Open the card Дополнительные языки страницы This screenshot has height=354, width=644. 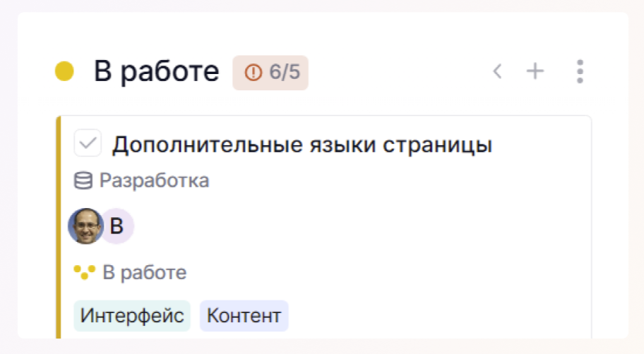pyautogui.click(x=302, y=145)
